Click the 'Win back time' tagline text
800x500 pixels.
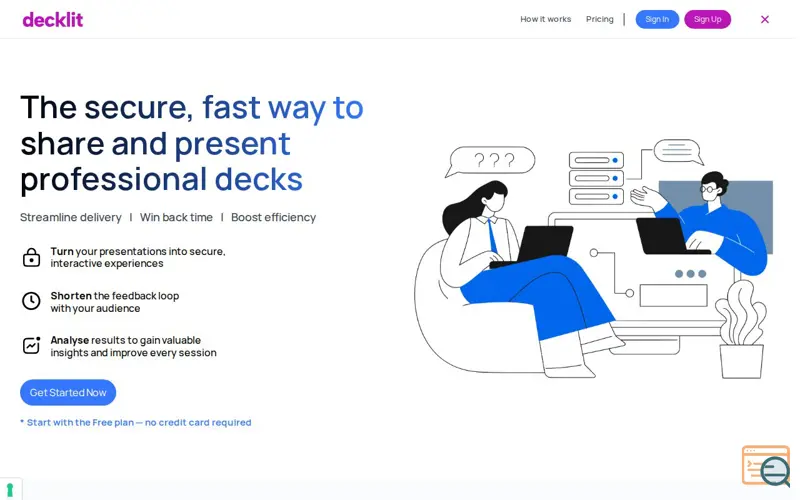176,217
